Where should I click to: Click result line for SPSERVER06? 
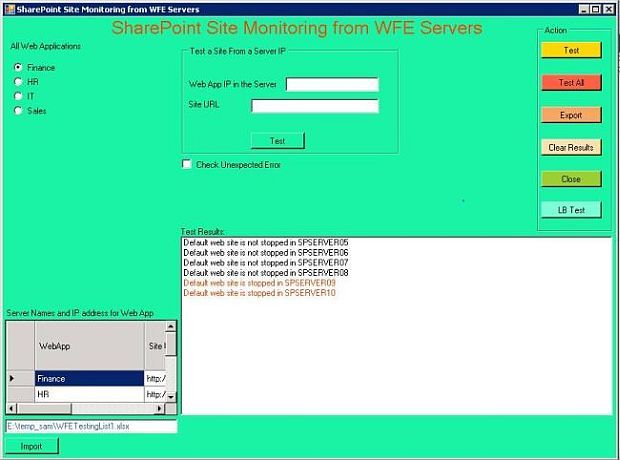pos(266,252)
